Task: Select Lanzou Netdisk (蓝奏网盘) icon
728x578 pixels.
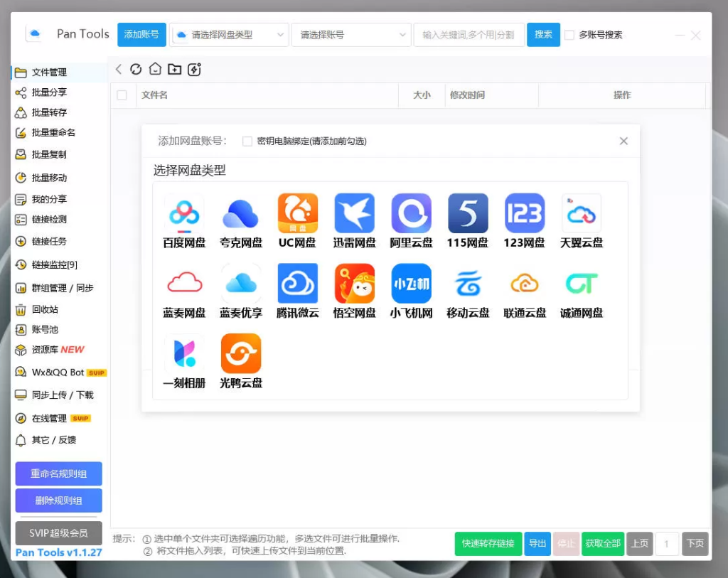Action: [x=184, y=283]
